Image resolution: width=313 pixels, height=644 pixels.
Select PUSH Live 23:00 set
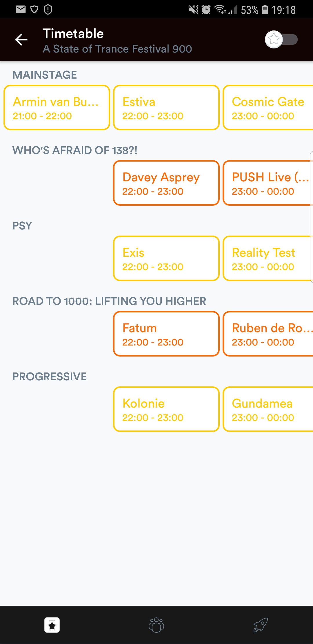click(268, 183)
